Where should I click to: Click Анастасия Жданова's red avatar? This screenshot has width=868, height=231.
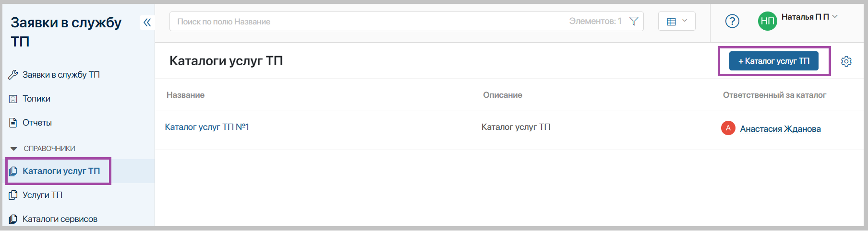click(x=728, y=128)
